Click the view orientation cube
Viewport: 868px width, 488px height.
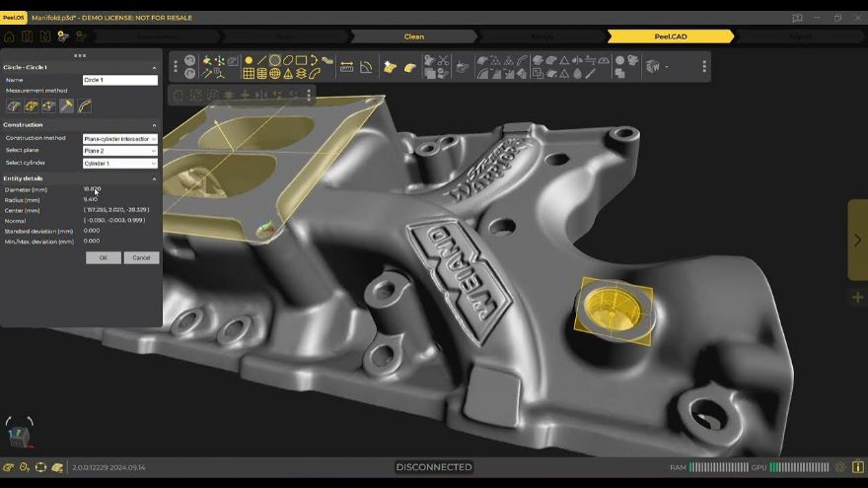tap(20, 436)
